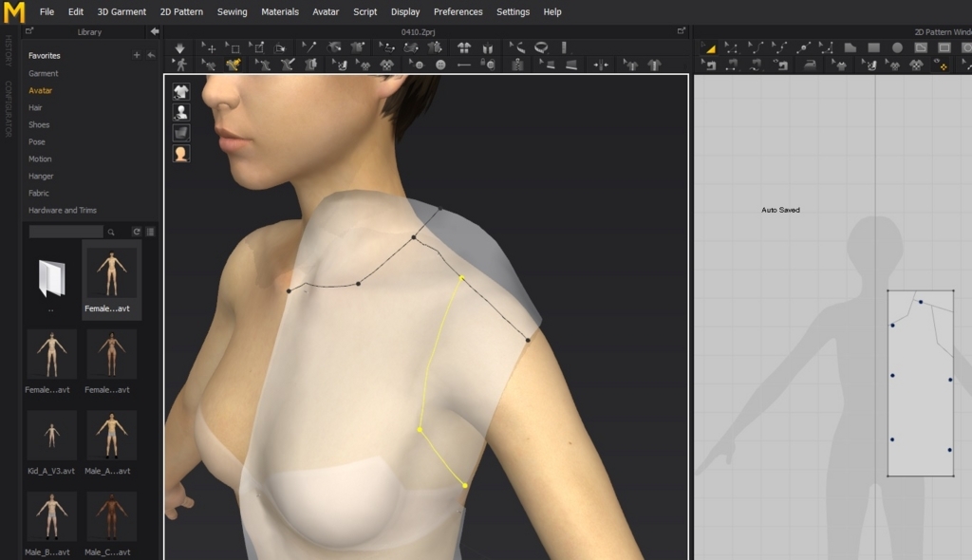
Task: Open the Preferences menu
Action: pyautogui.click(x=458, y=11)
